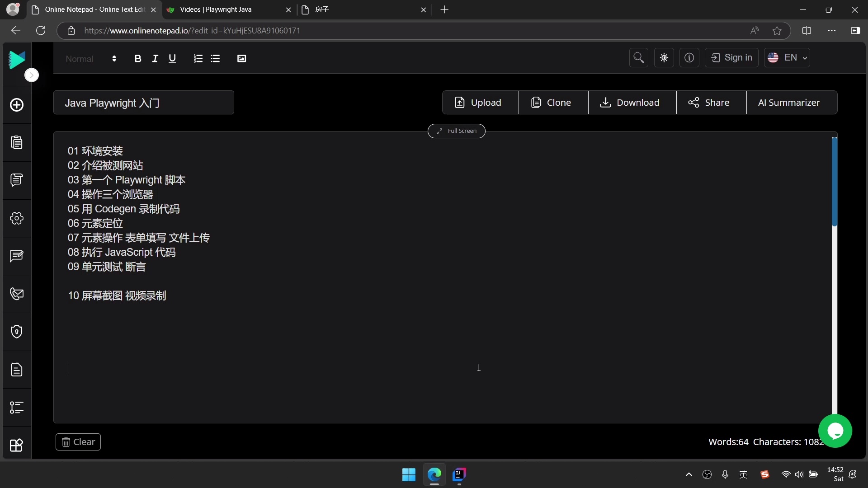
Task: Download the current note
Action: point(631,103)
